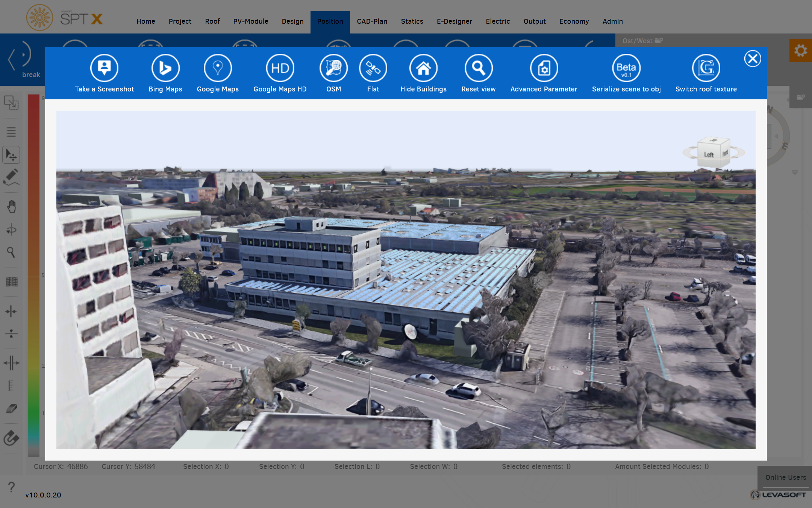The width and height of the screenshot is (812, 508).
Task: Open the E-Designer menu tab
Action: [454, 21]
